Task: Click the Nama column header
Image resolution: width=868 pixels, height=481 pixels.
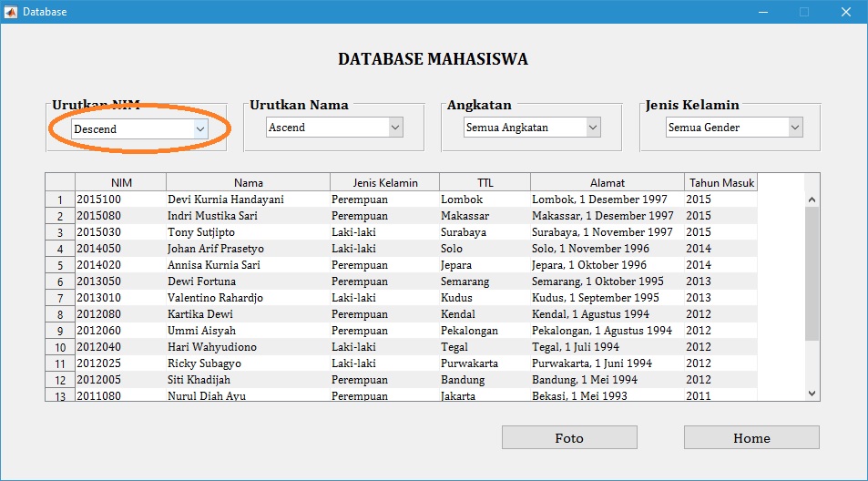Action: tap(248, 182)
